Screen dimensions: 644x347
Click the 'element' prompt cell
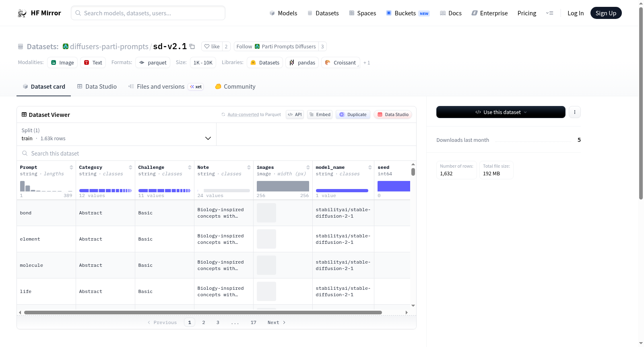coord(46,239)
